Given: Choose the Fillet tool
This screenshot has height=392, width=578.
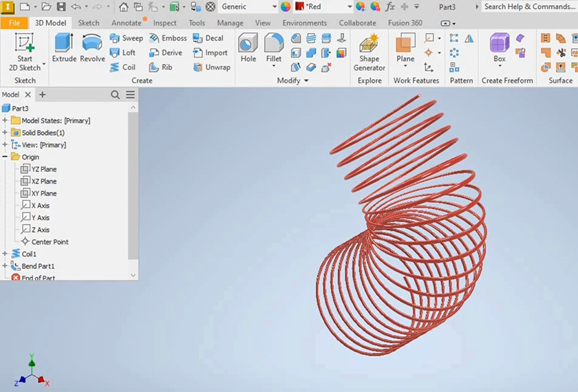Looking at the screenshot, I should [274, 47].
